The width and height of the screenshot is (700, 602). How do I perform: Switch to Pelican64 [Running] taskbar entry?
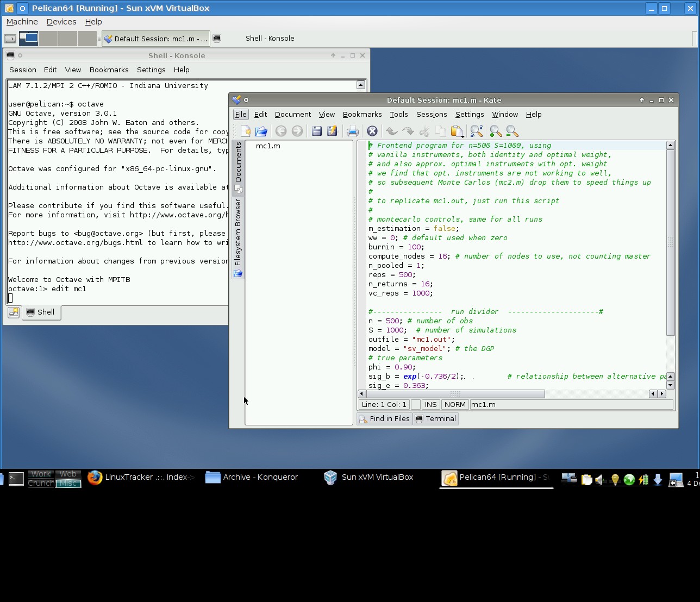[x=497, y=478]
